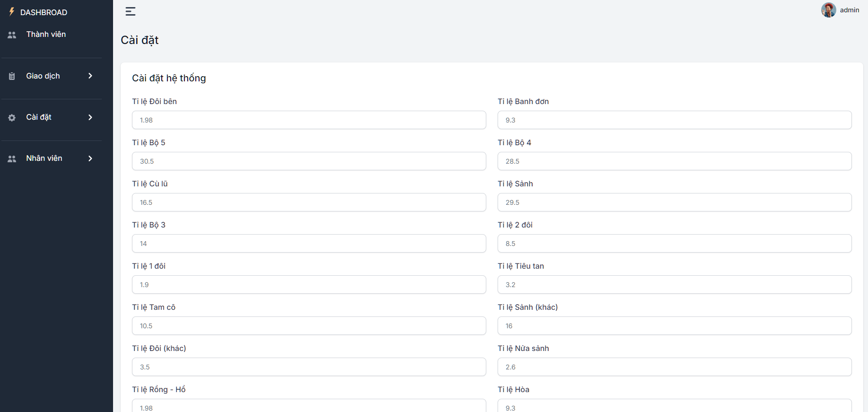The image size is (868, 412).
Task: Expand the Cài đặt submenu chevron
Action: 90,117
